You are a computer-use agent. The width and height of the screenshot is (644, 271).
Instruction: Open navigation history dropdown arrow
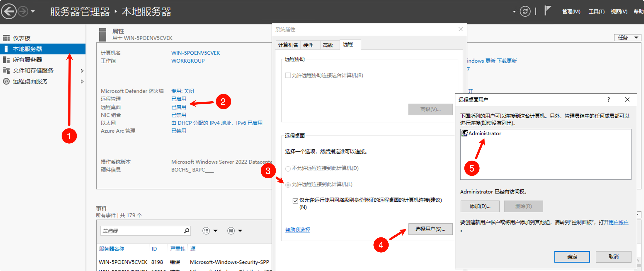[33, 11]
